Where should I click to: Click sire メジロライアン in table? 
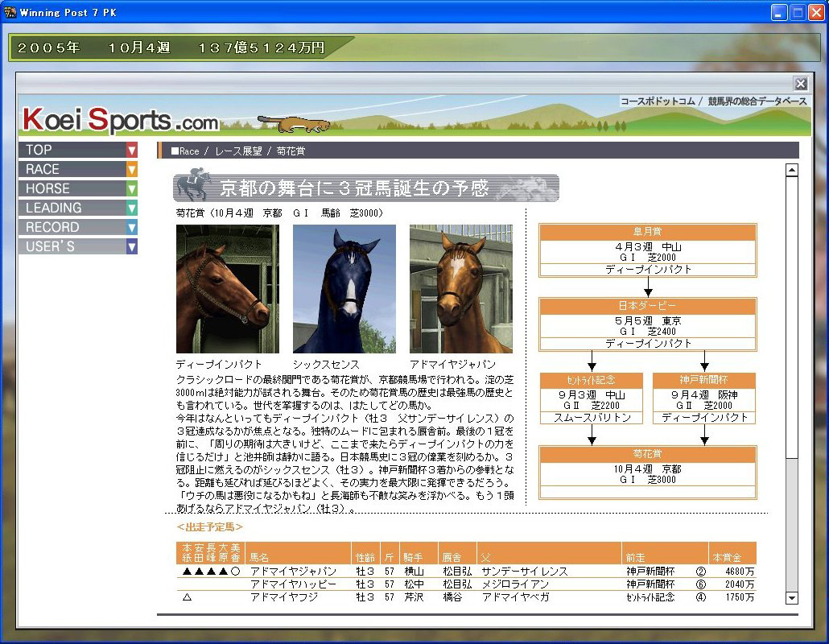coord(515,584)
